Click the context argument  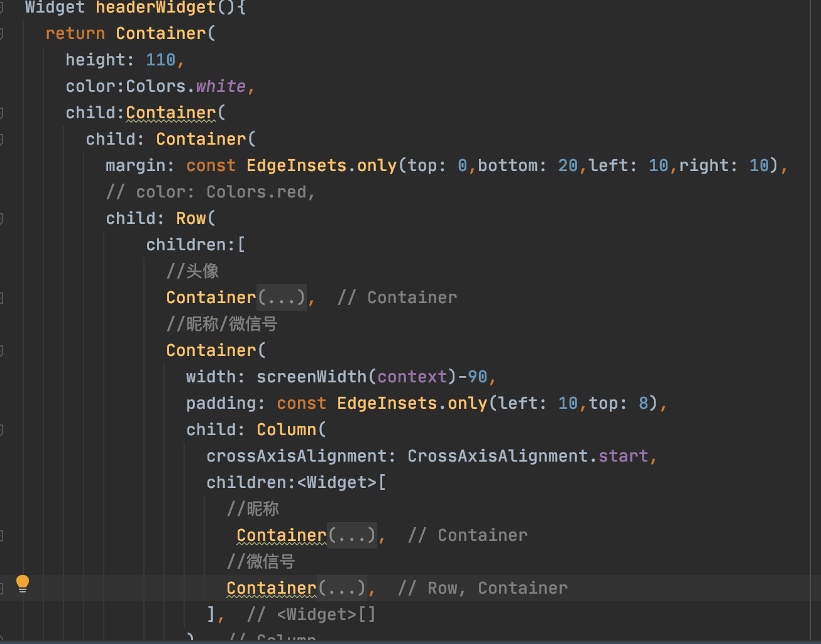pyautogui.click(x=412, y=377)
